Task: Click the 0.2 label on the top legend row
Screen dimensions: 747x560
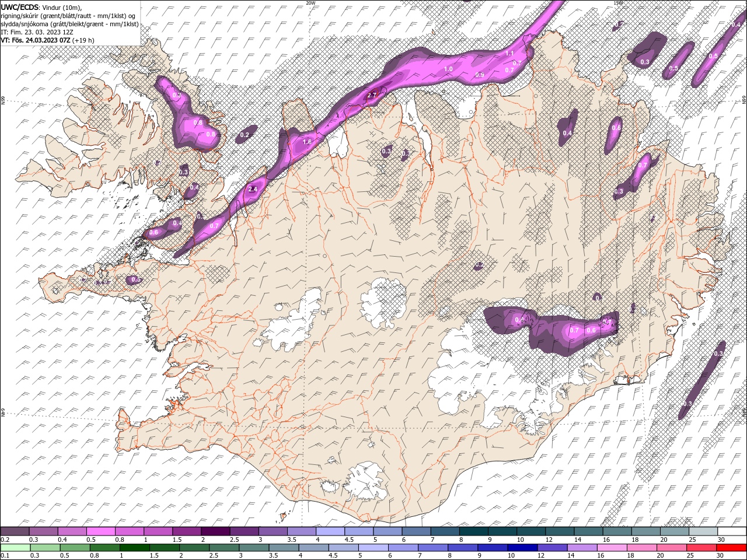Action: click(x=5, y=540)
